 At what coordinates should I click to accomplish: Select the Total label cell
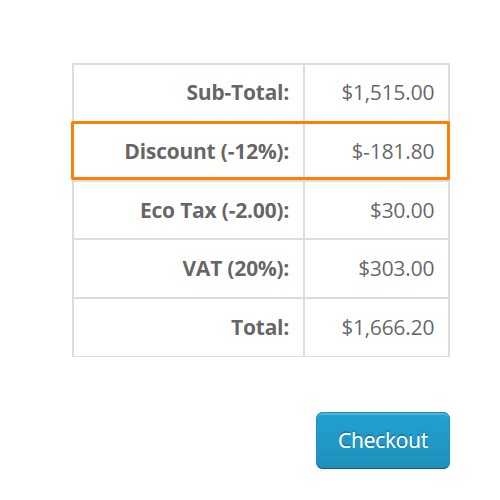tap(188, 327)
